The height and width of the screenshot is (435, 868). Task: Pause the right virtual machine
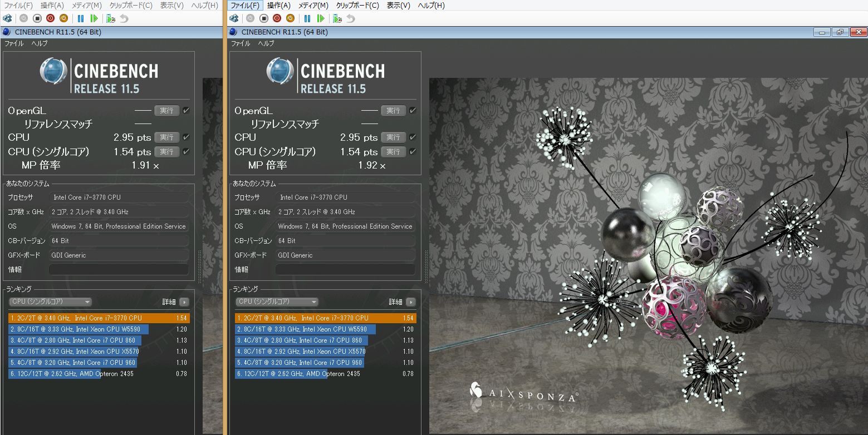[x=307, y=18]
